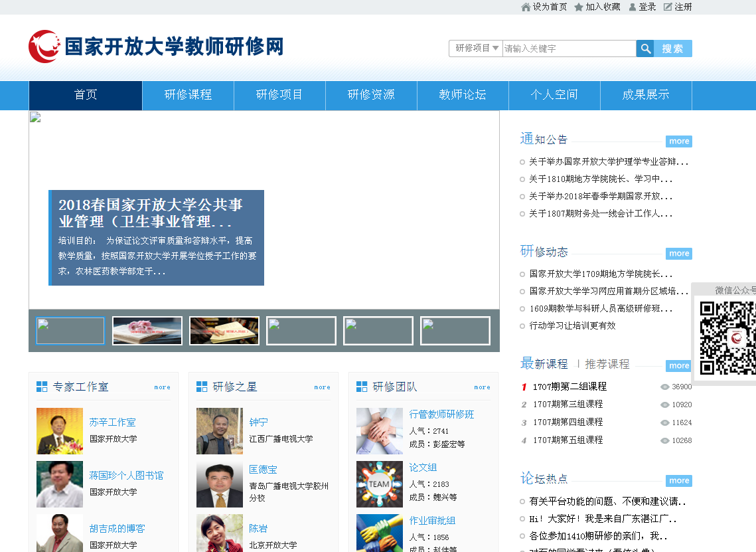Open the 1707期第二组课程 course link
Image resolution: width=756 pixels, height=552 pixels.
[x=569, y=387]
